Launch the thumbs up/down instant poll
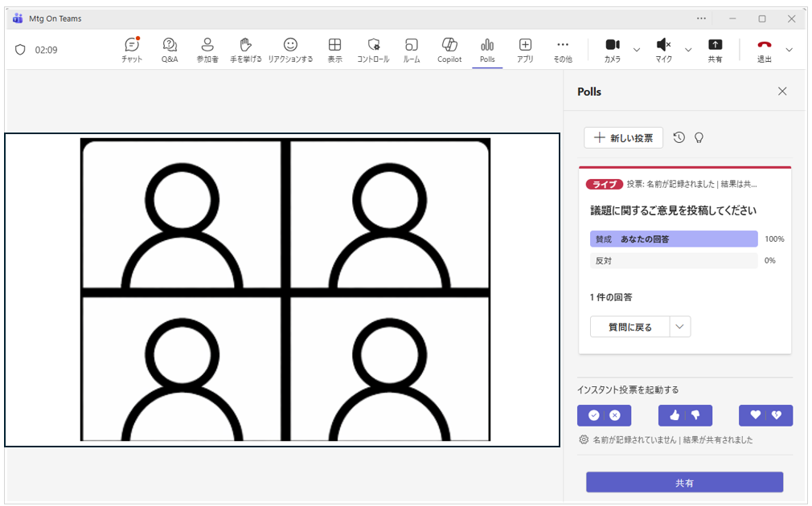 (x=685, y=415)
